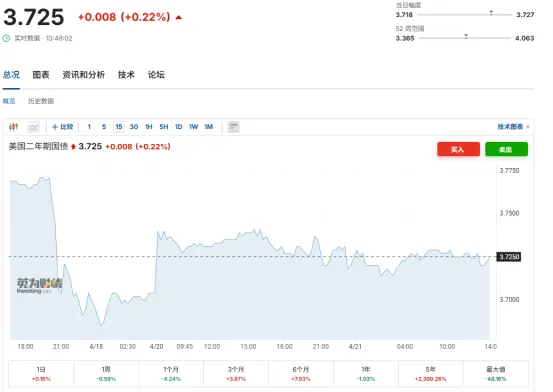Set chart interval to 5 minutes
553x392 pixels.
click(x=104, y=127)
